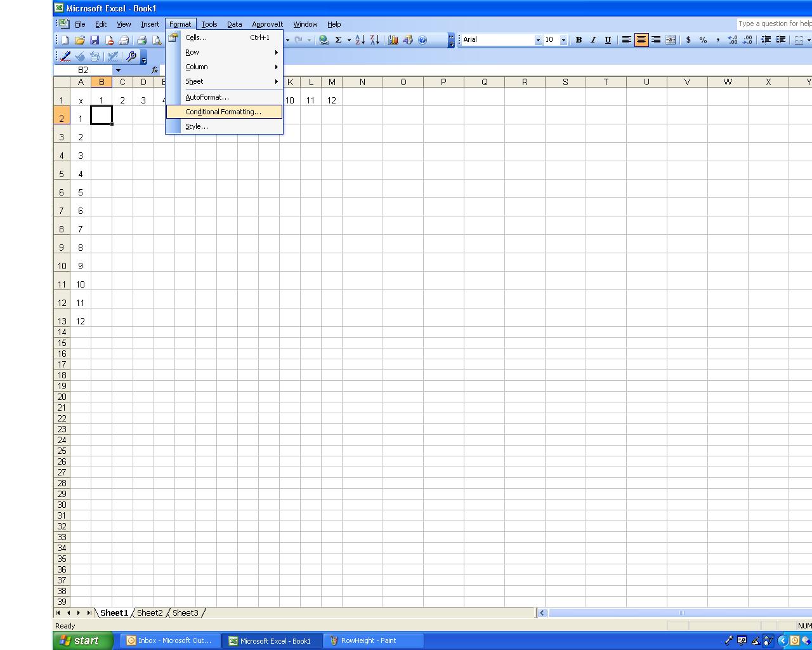
Task: Open the Name Box dropdown arrow
Action: click(x=118, y=70)
